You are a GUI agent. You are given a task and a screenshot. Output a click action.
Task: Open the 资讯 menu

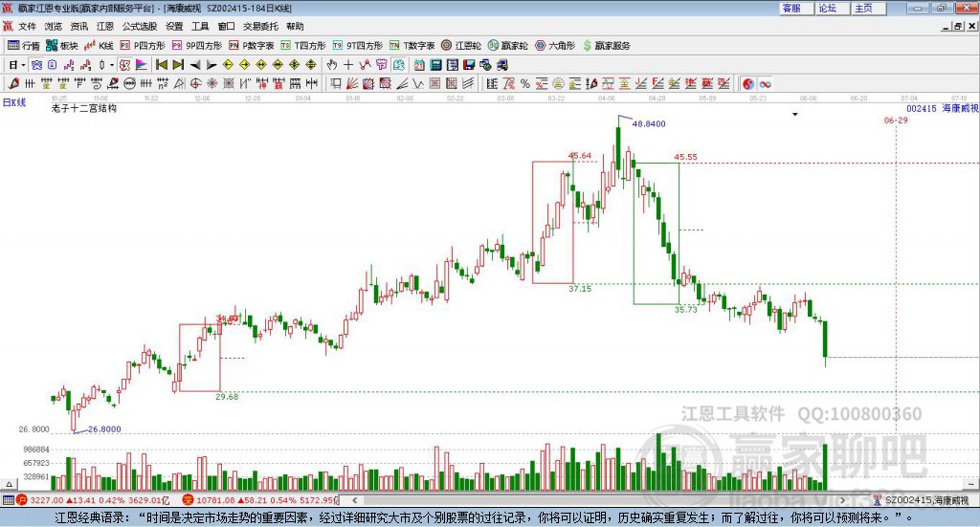point(78,26)
